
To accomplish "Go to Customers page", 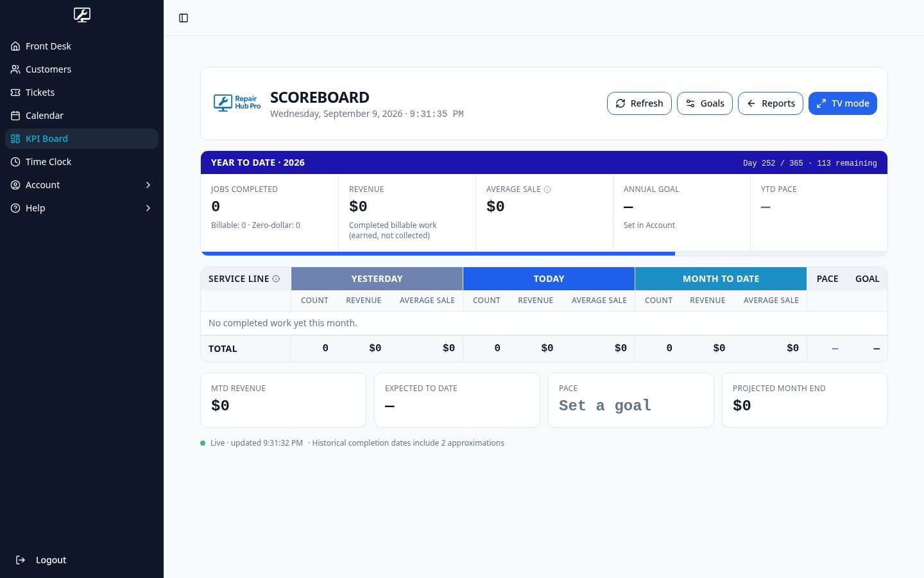I will coord(81,69).
